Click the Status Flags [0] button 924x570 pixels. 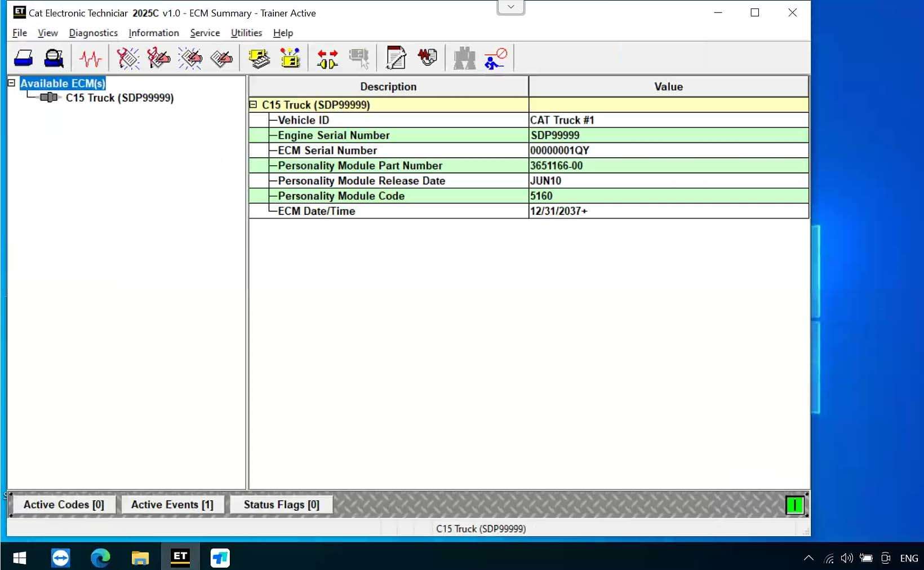(281, 505)
